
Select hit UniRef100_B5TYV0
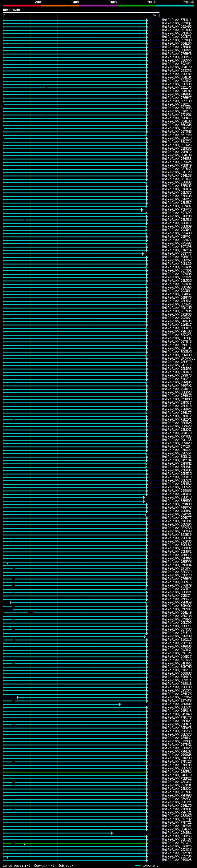point(177,135)
